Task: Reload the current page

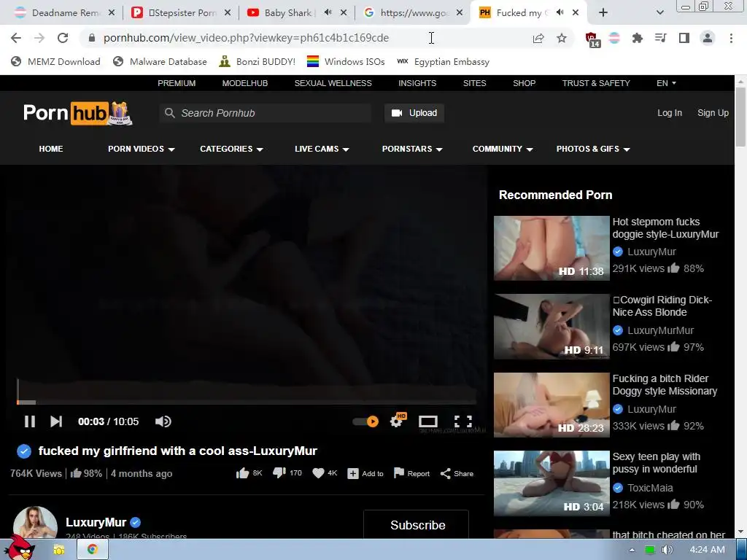Action: (x=63, y=38)
